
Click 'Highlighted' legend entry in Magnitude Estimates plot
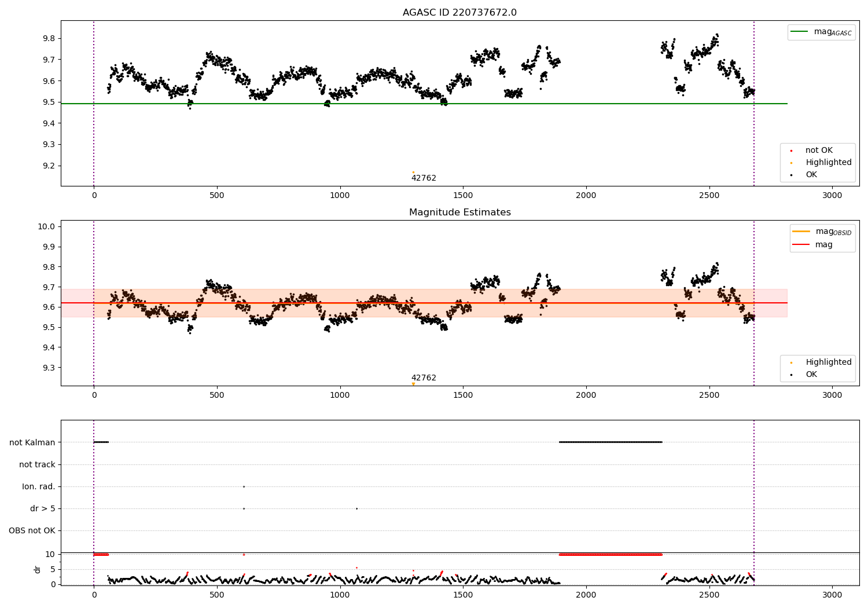822,362
